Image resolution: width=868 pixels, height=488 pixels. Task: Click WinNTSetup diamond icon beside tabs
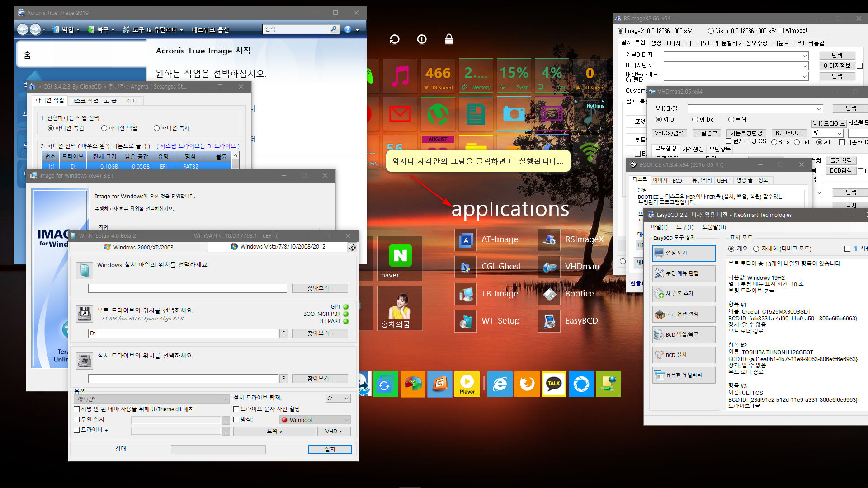[x=352, y=247]
